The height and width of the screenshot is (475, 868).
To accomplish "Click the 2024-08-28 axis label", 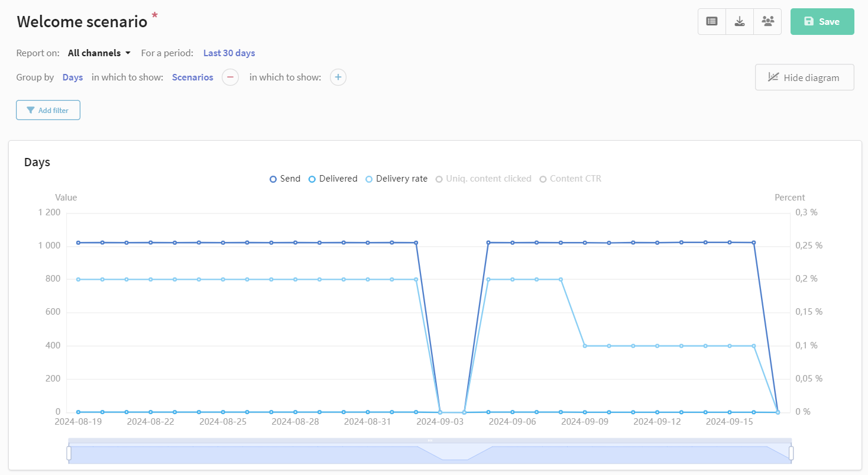I will pyautogui.click(x=295, y=422).
